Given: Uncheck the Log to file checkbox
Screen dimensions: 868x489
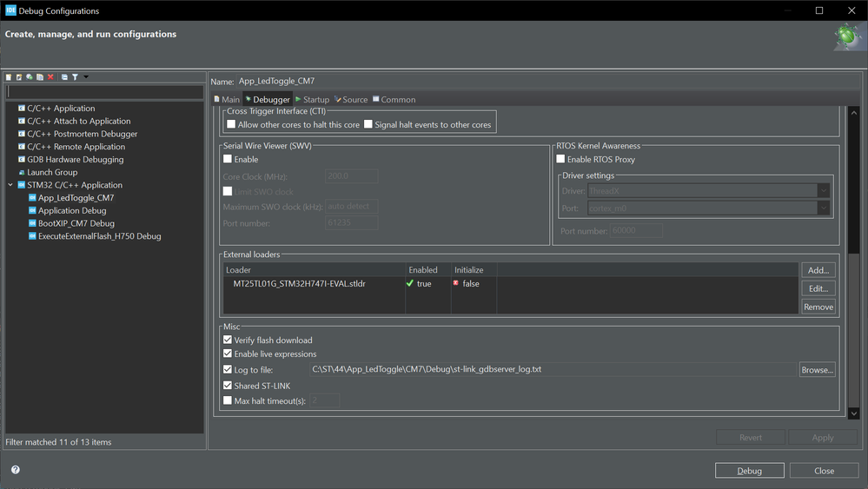Looking at the screenshot, I should [228, 369].
